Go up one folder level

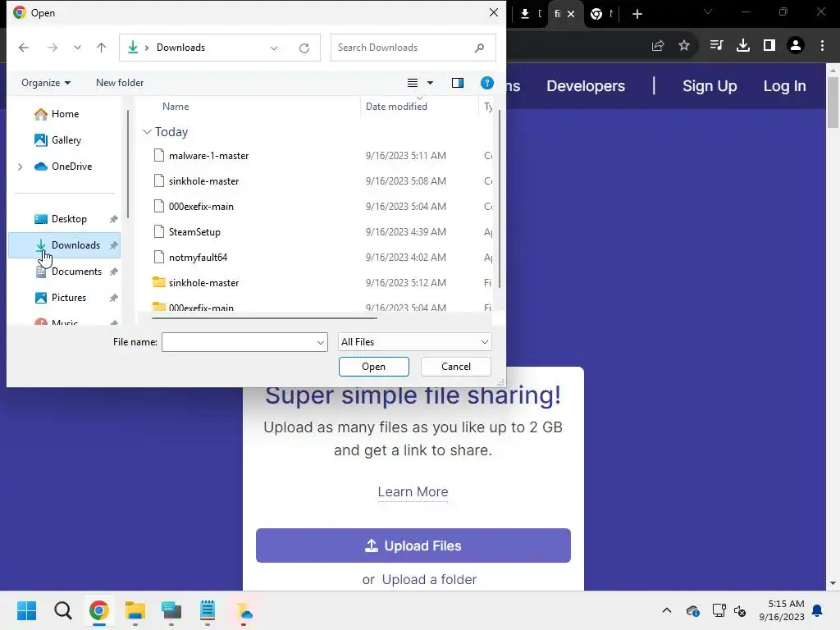[101, 48]
